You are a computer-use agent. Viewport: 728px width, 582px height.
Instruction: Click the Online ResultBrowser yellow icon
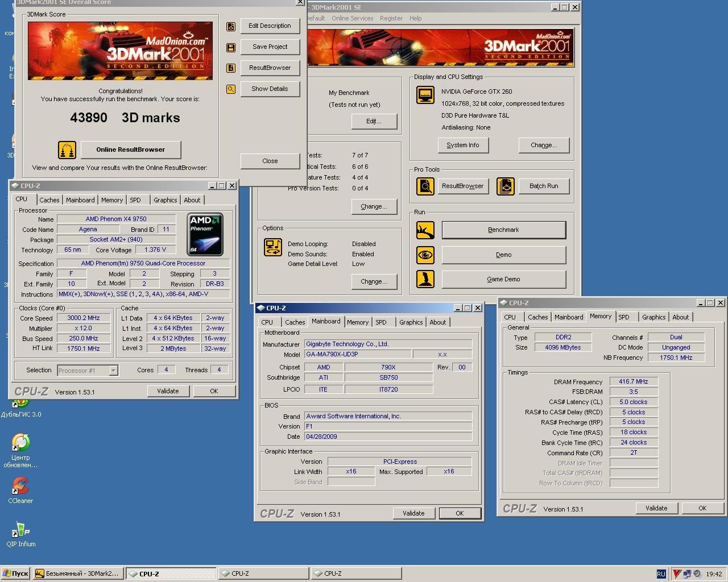(x=67, y=150)
